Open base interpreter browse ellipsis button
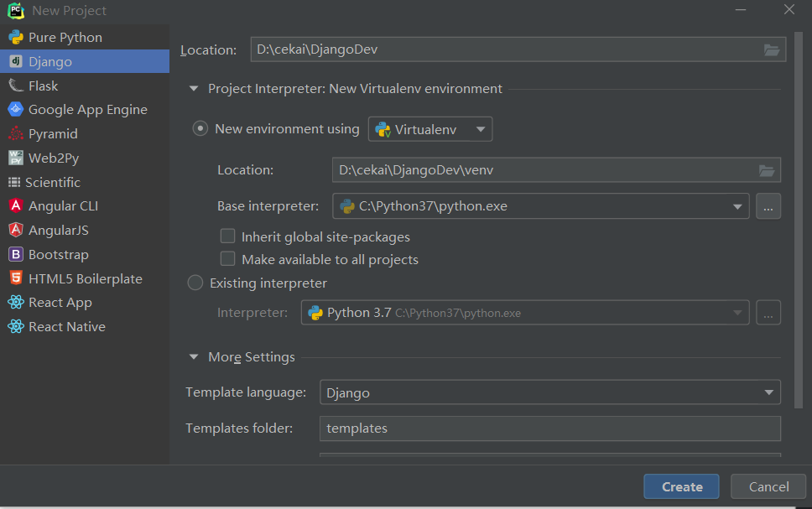Image resolution: width=812 pixels, height=509 pixels. [768, 205]
